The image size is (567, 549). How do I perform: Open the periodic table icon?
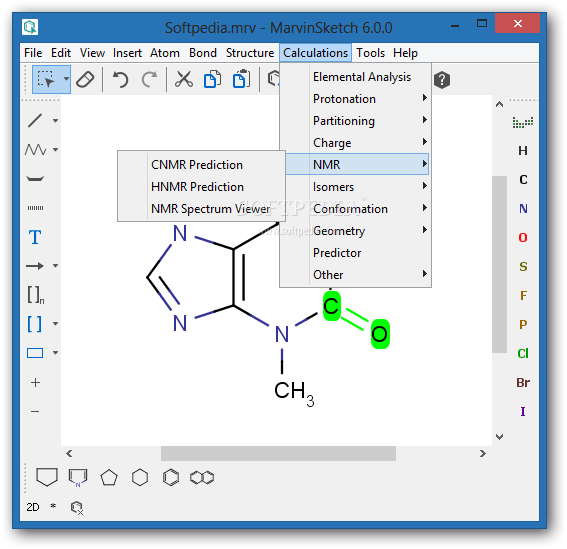(x=523, y=122)
